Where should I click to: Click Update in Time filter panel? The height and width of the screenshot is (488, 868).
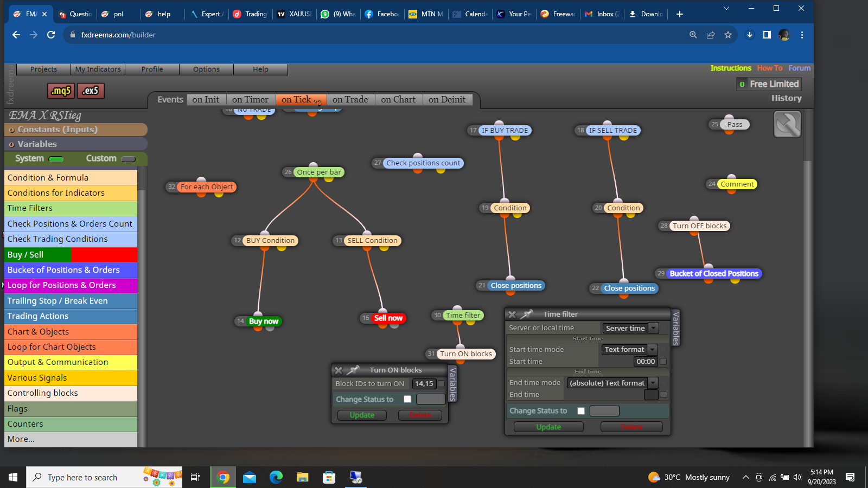tap(548, 427)
